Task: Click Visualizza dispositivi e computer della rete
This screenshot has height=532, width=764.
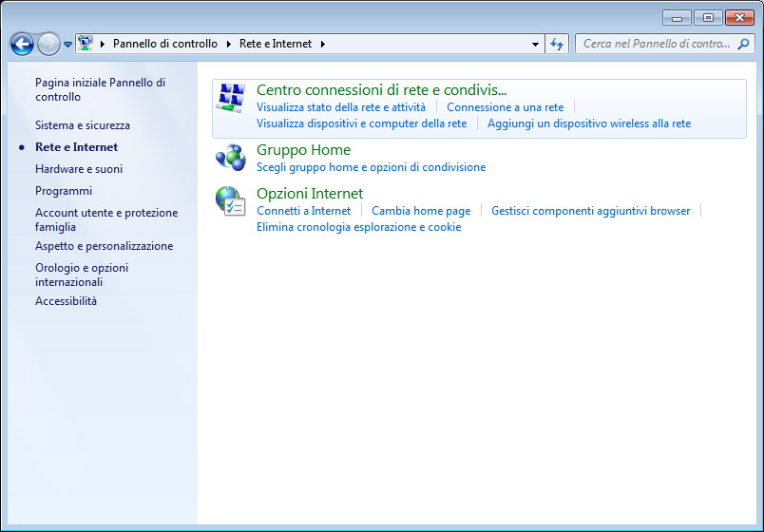Action: (x=361, y=123)
